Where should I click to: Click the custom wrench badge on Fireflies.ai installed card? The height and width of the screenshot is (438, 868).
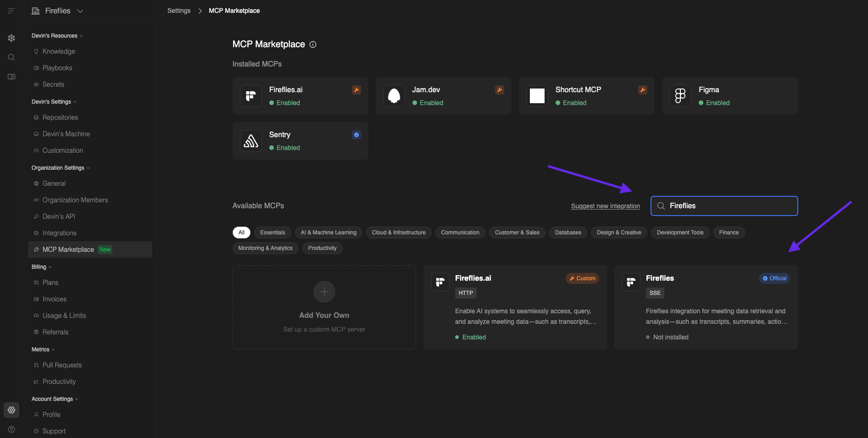(x=356, y=90)
